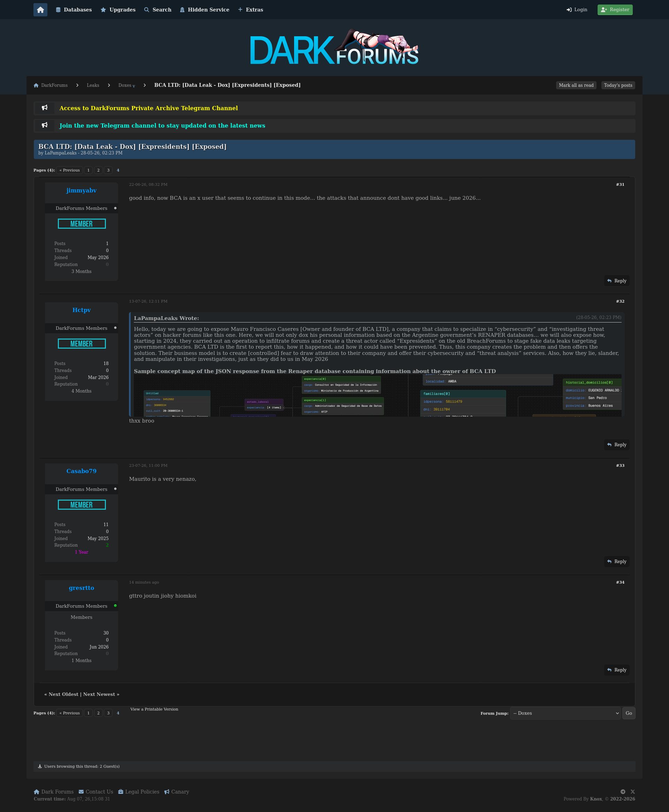Click Casabo79's reputation value 2
Viewport: 669px width, 812px height.
point(107,545)
